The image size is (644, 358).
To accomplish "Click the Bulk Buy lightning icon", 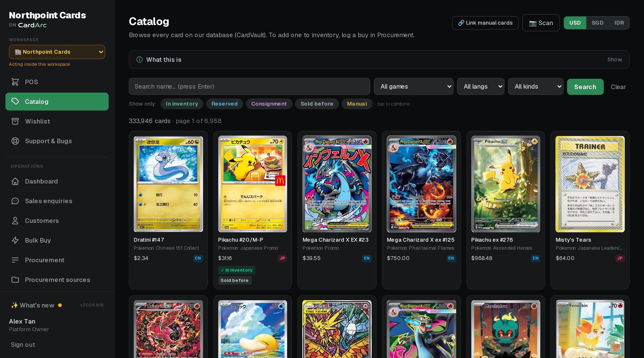I will click(x=15, y=240).
